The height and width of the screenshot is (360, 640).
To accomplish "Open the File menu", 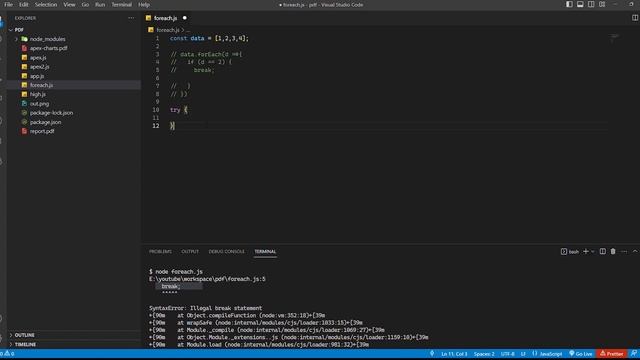I will tap(8, 4).
